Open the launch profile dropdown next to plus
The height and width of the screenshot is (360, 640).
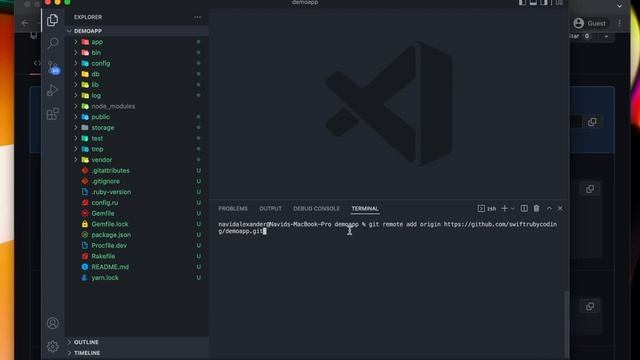(x=513, y=209)
